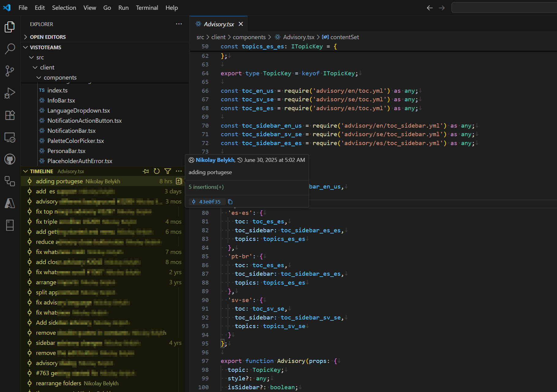The image size is (557, 392).
Task: Open the Run and Debug view
Action: 10,93
